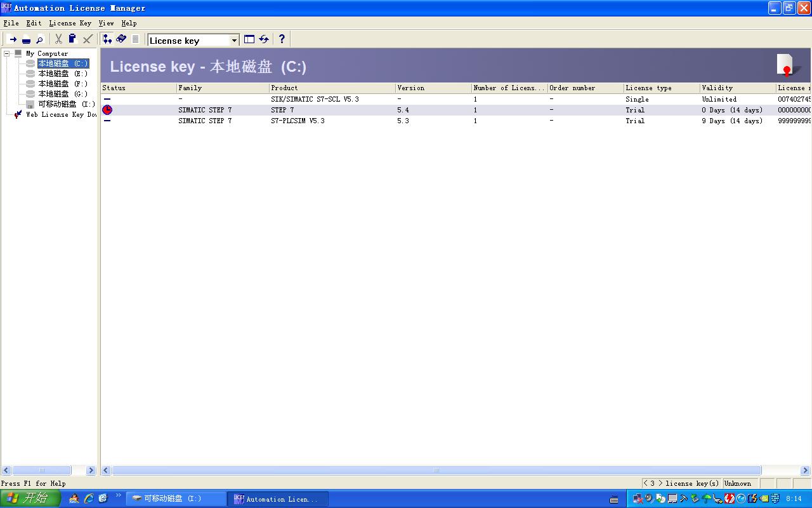Click the Paste clipboard icon
This screenshot has width=812, height=508.
(72, 39)
